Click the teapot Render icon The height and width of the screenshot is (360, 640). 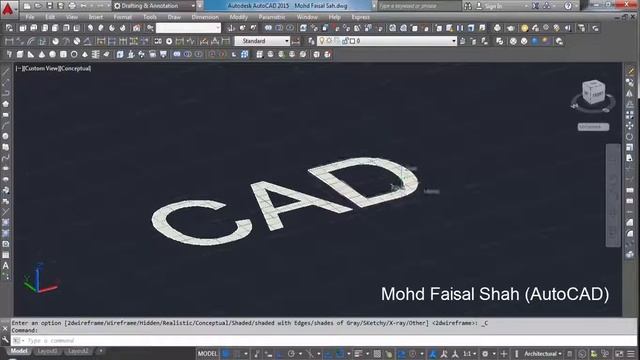click(511, 28)
